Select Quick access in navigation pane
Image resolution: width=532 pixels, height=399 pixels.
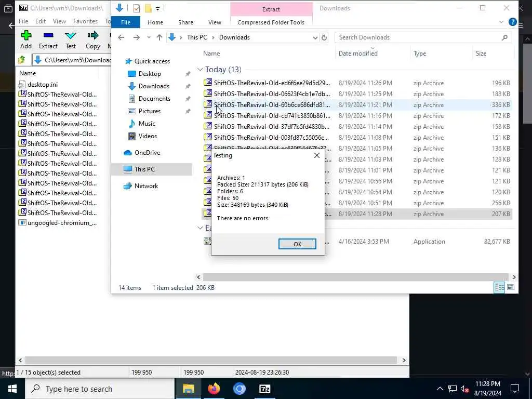point(152,61)
